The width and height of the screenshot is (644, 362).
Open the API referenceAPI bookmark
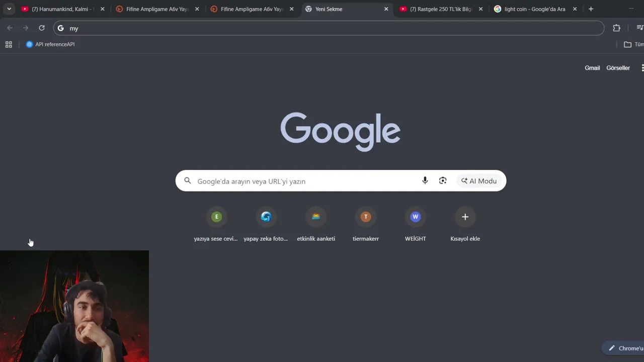tap(50, 44)
